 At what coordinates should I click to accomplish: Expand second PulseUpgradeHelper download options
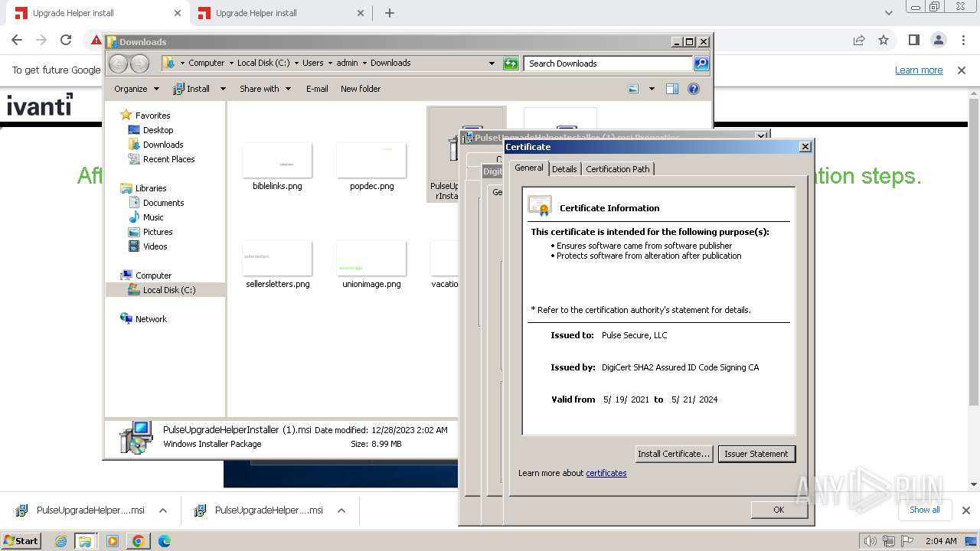[341, 510]
